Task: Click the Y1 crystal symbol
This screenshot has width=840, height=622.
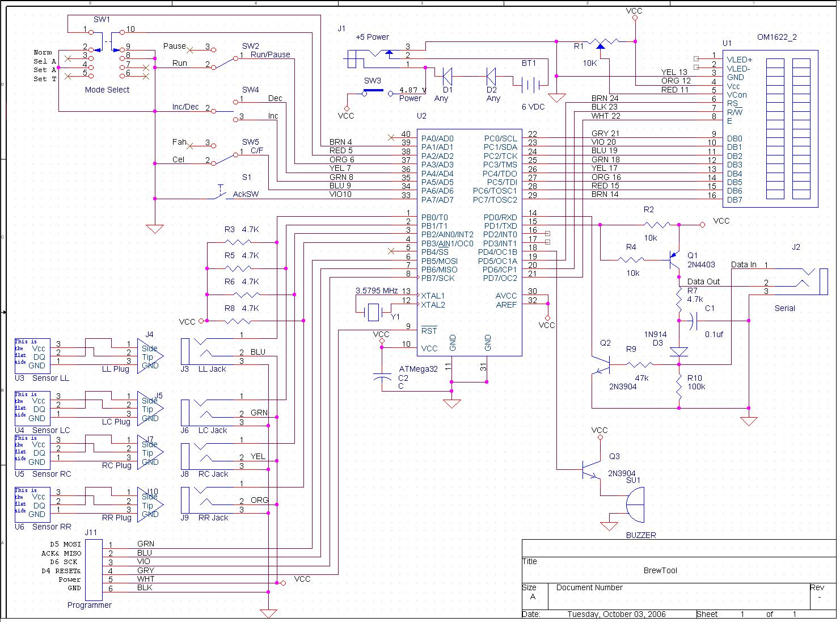Action: (x=373, y=311)
